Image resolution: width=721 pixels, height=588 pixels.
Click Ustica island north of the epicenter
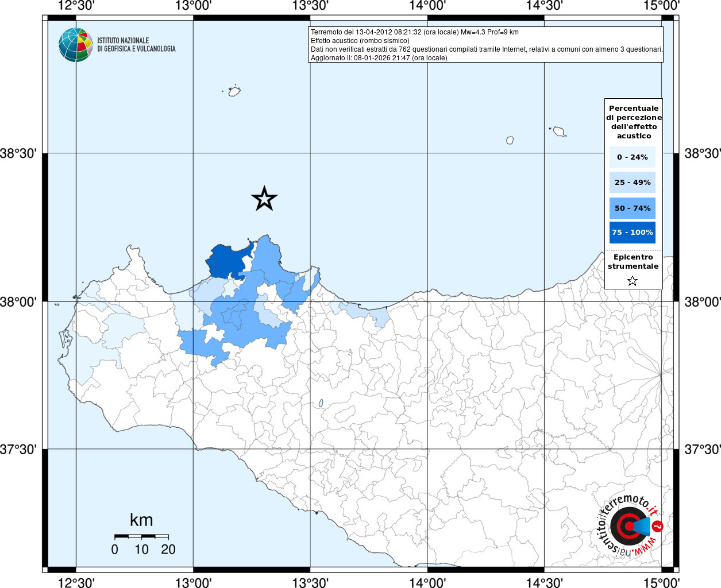pyautogui.click(x=234, y=91)
